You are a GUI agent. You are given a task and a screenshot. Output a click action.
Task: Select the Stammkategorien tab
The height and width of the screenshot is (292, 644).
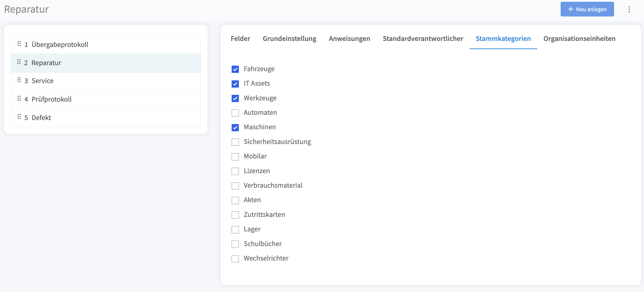pos(503,38)
